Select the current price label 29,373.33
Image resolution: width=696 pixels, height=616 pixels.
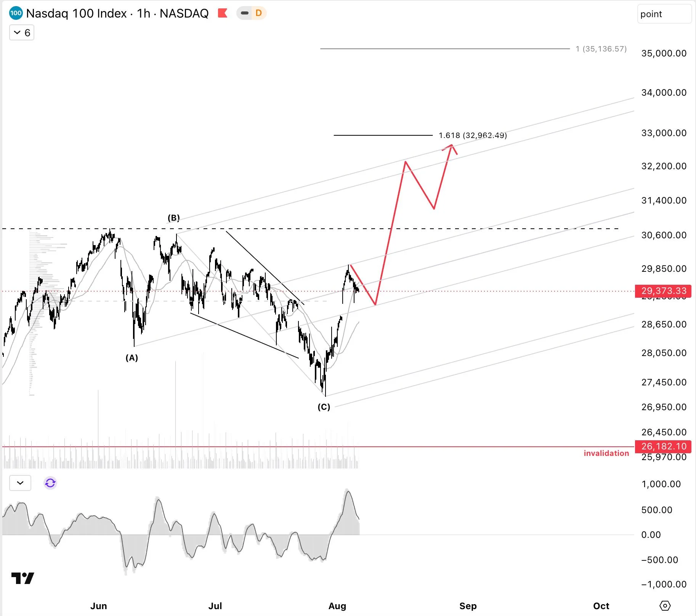(663, 291)
